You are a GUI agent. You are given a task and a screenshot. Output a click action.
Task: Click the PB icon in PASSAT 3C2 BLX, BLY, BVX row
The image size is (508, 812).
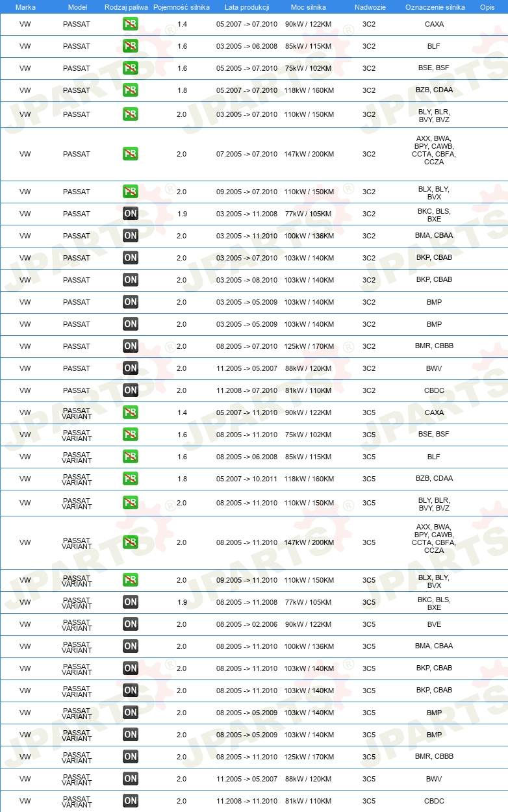[131, 192]
